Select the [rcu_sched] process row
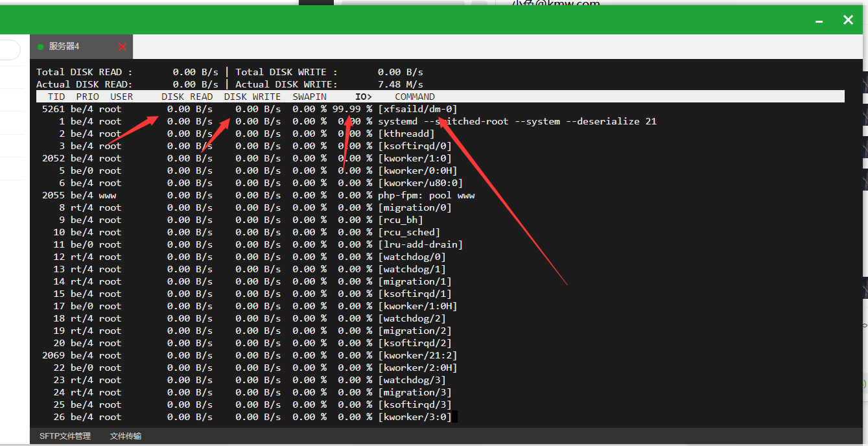Viewport: 868px width, 446px height. [441, 232]
